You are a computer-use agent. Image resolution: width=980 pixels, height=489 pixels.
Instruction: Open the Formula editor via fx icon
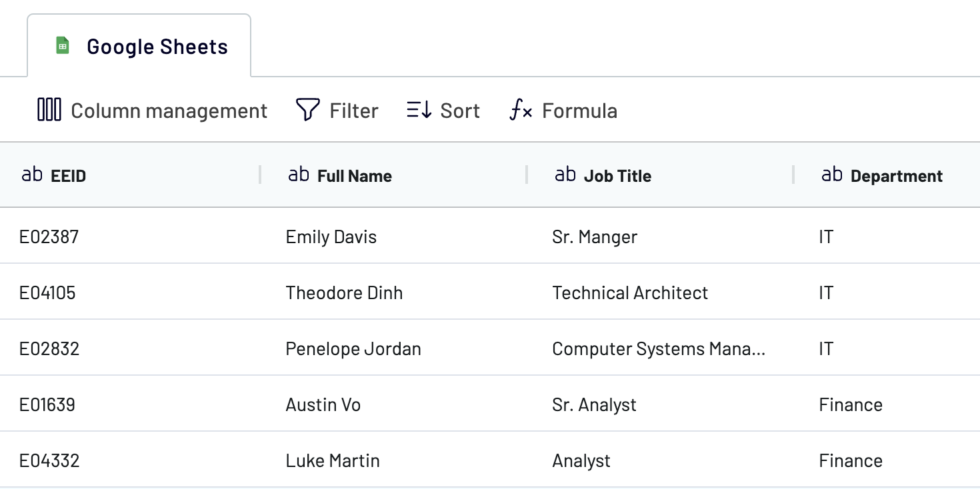coord(519,111)
